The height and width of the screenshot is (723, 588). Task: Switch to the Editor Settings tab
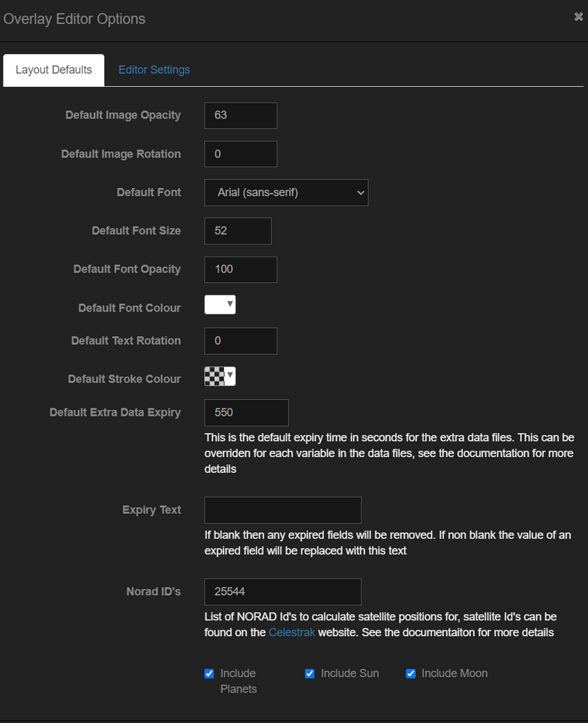(x=154, y=69)
